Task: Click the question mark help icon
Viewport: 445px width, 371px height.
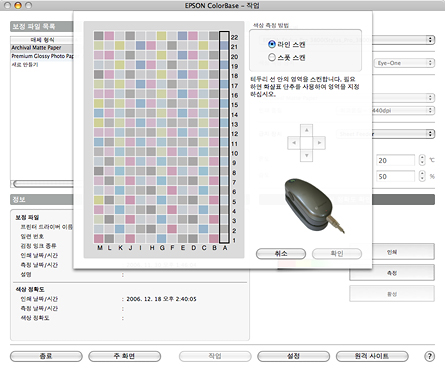Action: pyautogui.click(x=429, y=356)
